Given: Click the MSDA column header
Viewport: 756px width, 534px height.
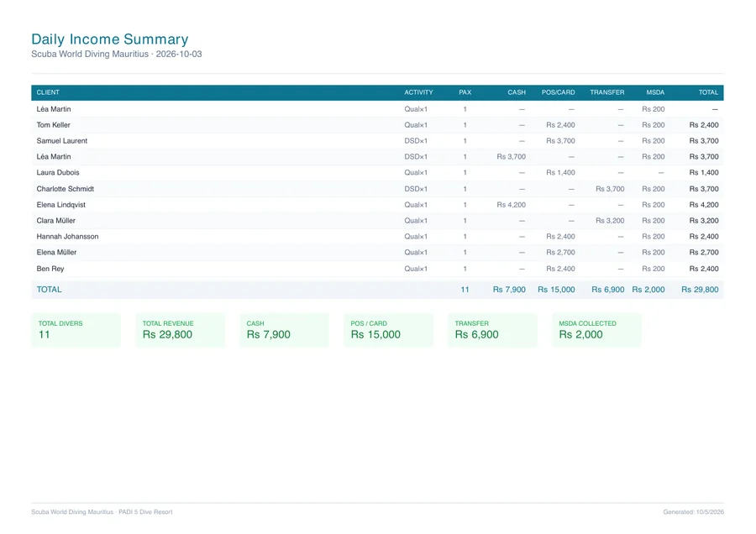Looking at the screenshot, I should (x=655, y=92).
